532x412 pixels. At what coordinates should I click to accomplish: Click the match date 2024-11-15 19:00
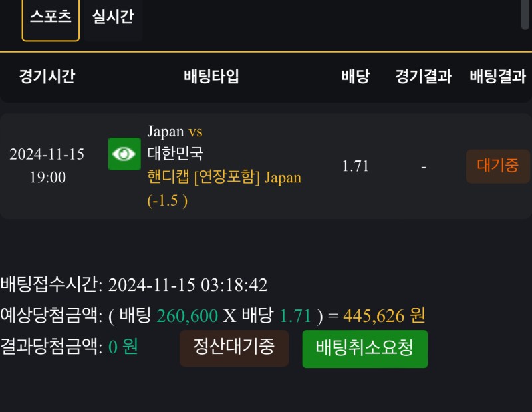(x=47, y=166)
